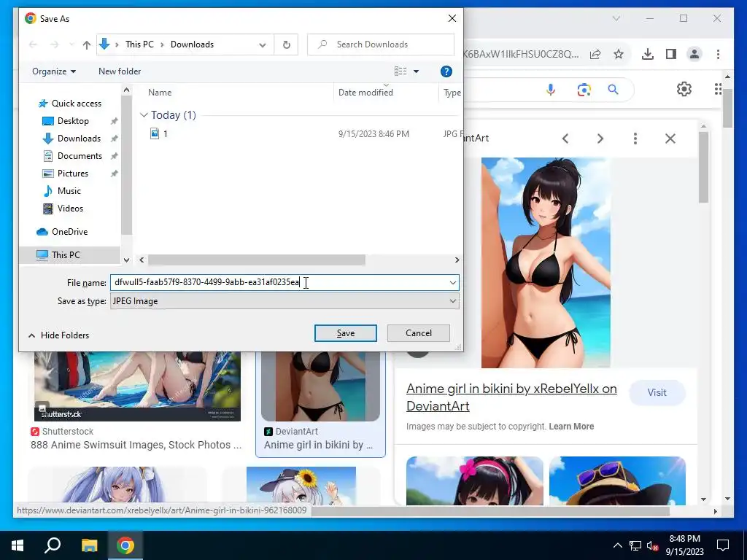This screenshot has width=747, height=560.
Task: Sort by Name column header
Action: click(x=160, y=93)
